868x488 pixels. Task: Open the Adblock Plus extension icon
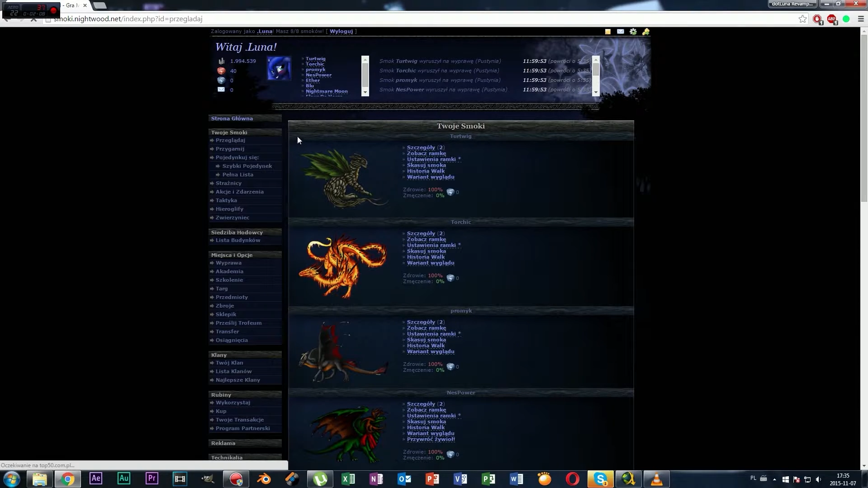pos(831,19)
